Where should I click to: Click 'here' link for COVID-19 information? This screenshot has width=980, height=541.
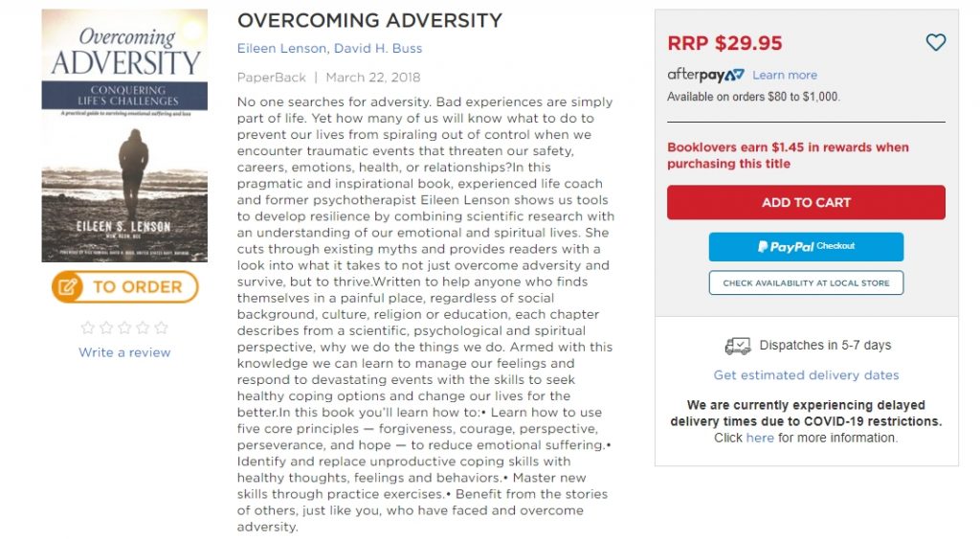tap(760, 438)
